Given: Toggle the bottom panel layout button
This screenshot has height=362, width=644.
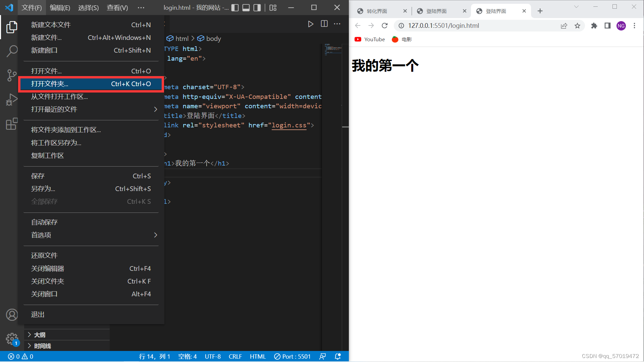Looking at the screenshot, I should coord(246,8).
